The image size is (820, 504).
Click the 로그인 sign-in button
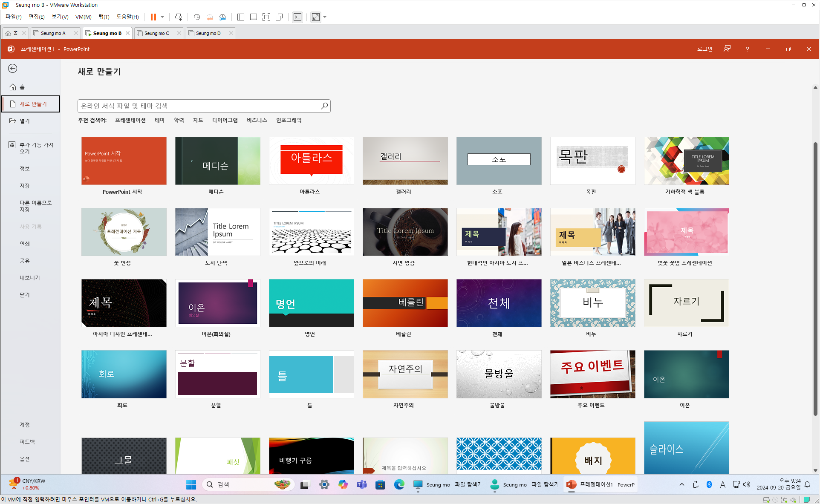[x=705, y=49]
